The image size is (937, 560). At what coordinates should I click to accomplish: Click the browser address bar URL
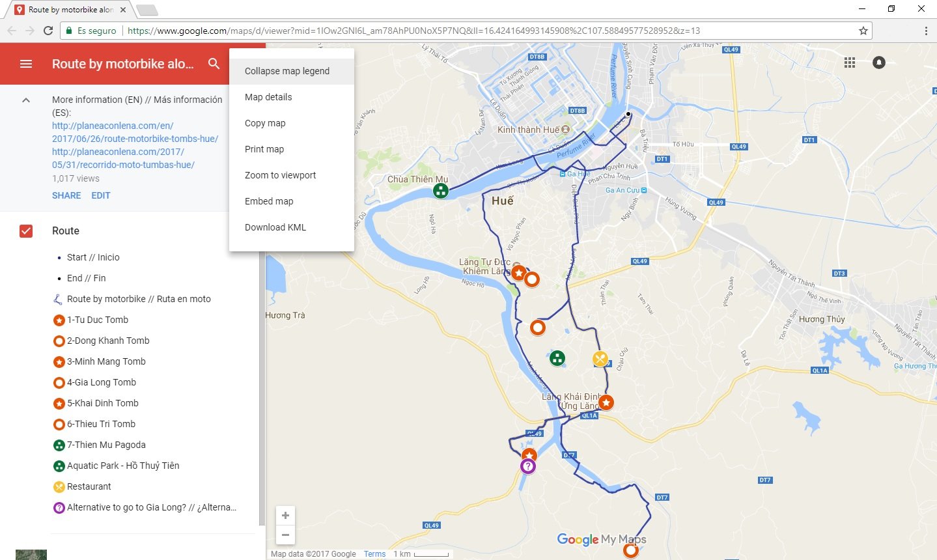coord(413,31)
